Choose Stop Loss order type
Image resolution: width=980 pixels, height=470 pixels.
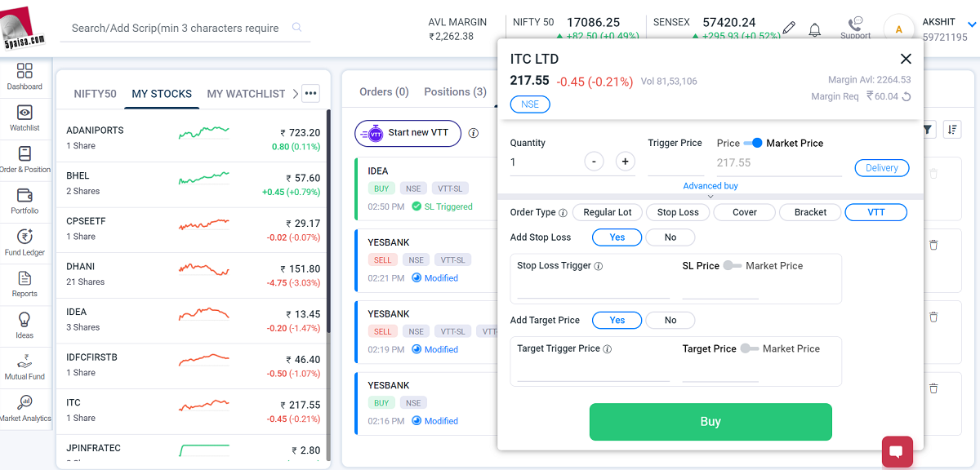[x=678, y=212]
